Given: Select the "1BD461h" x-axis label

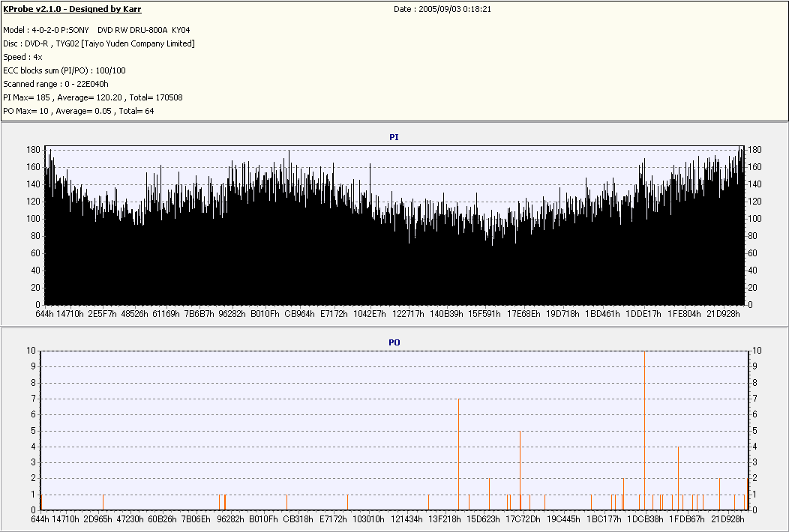Looking at the screenshot, I should [x=602, y=314].
